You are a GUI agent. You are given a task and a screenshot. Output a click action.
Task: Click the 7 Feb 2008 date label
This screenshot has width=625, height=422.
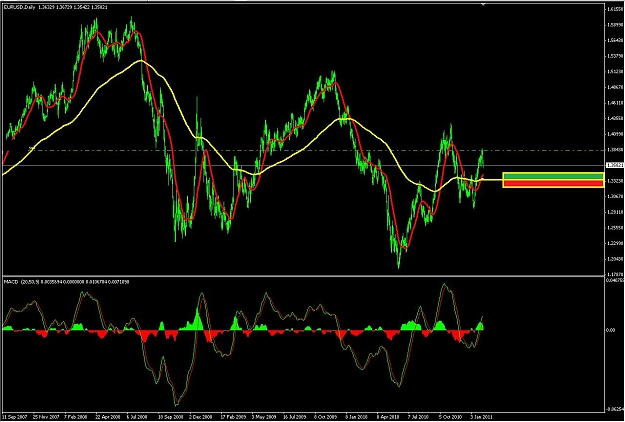[x=78, y=416]
